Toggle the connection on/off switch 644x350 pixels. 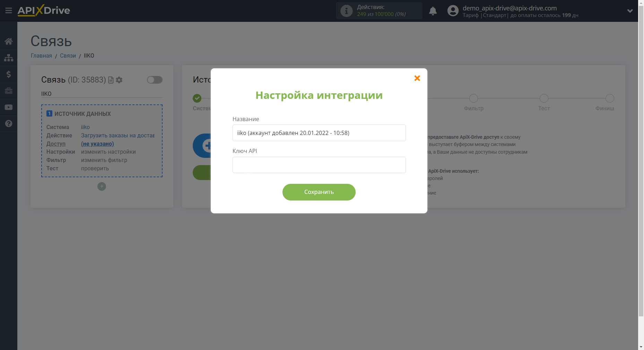pos(155,80)
